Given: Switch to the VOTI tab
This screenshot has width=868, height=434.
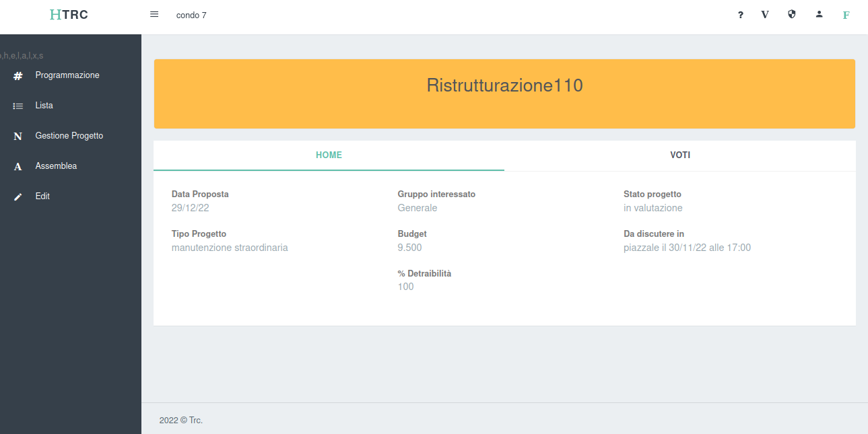Looking at the screenshot, I should point(680,155).
